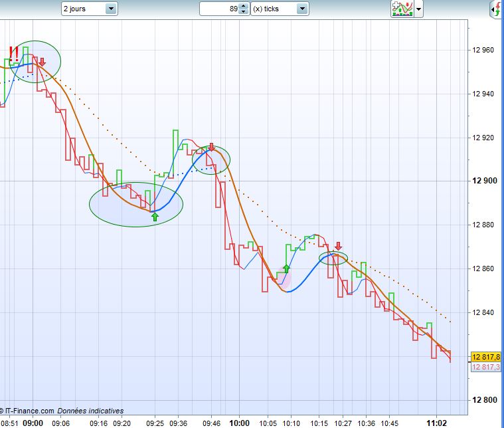Click the 12 860 price axis label
This screenshot has width=504, height=428.
483,268
